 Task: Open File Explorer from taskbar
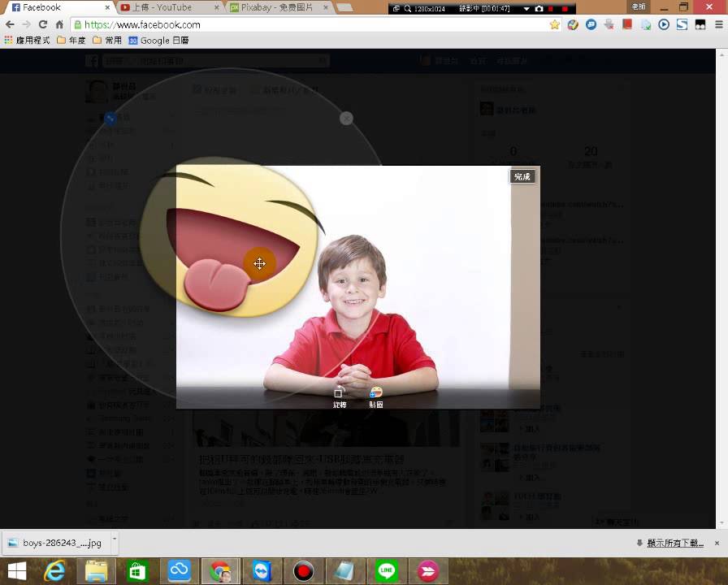[97, 571]
